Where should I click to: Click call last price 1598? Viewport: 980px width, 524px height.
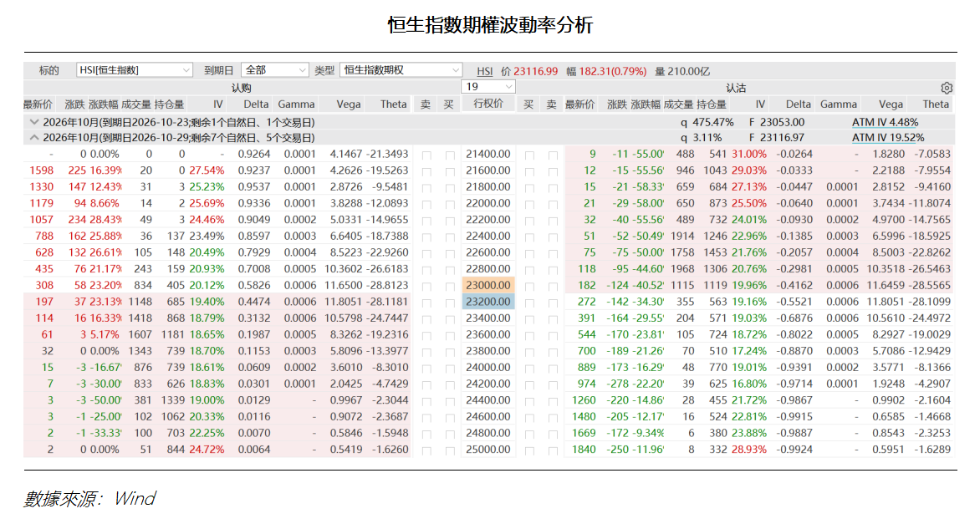coord(41,170)
